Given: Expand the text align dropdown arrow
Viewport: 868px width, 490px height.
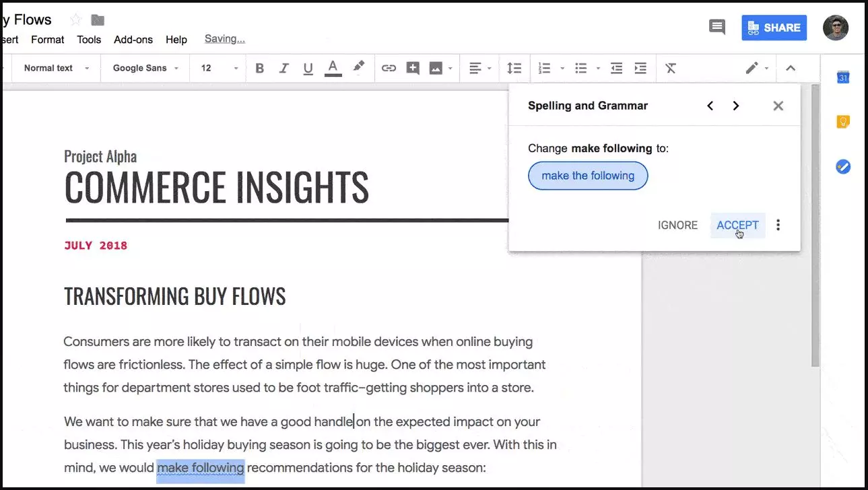Looking at the screenshot, I should [489, 68].
